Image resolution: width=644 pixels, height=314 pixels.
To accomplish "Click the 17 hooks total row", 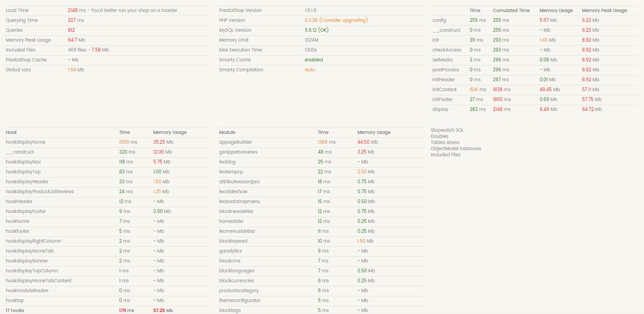I will (x=15, y=310).
